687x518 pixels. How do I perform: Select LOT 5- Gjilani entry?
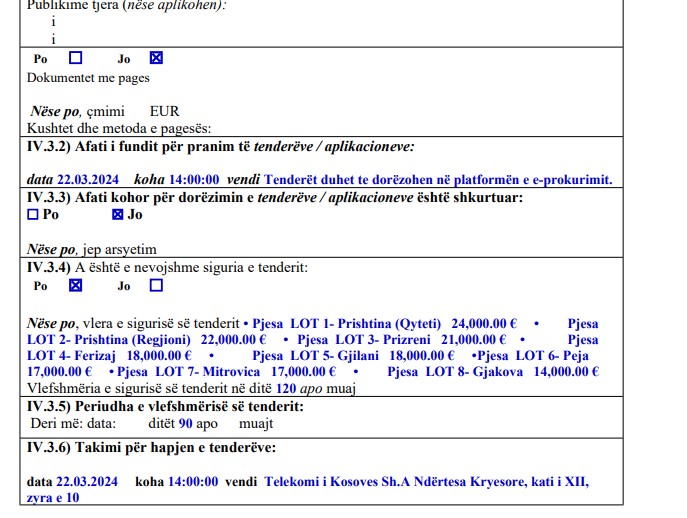(x=334, y=356)
